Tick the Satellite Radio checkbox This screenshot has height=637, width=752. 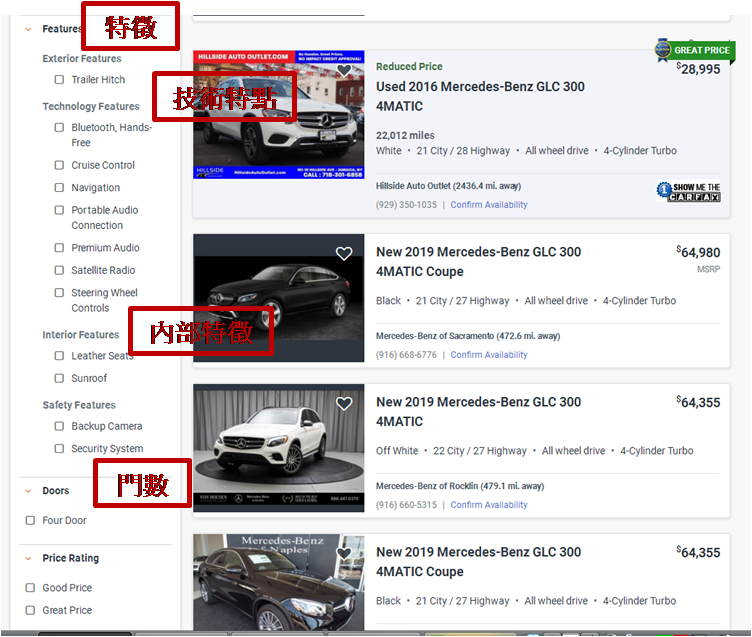59,270
